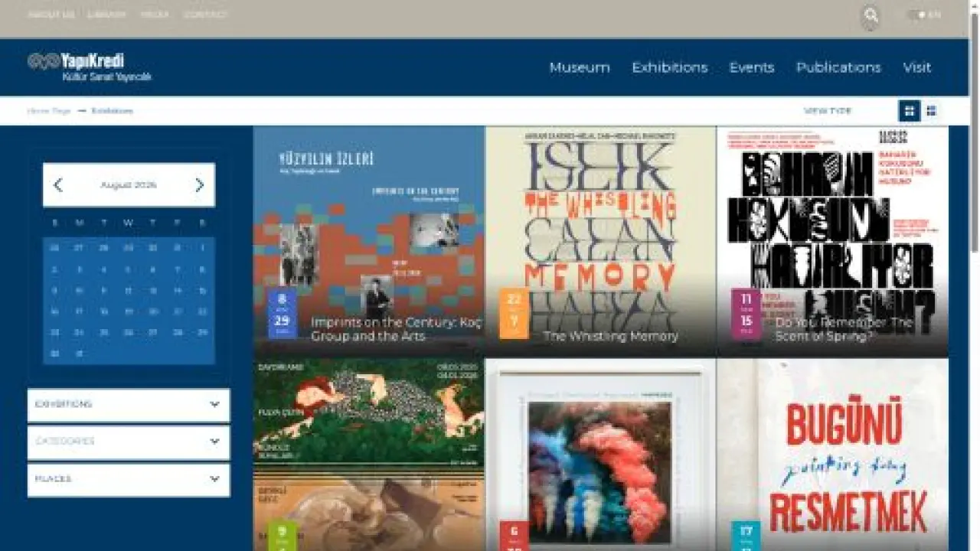Click the August 2026 calendar month title
This screenshot has height=551, width=980.
pyautogui.click(x=128, y=185)
